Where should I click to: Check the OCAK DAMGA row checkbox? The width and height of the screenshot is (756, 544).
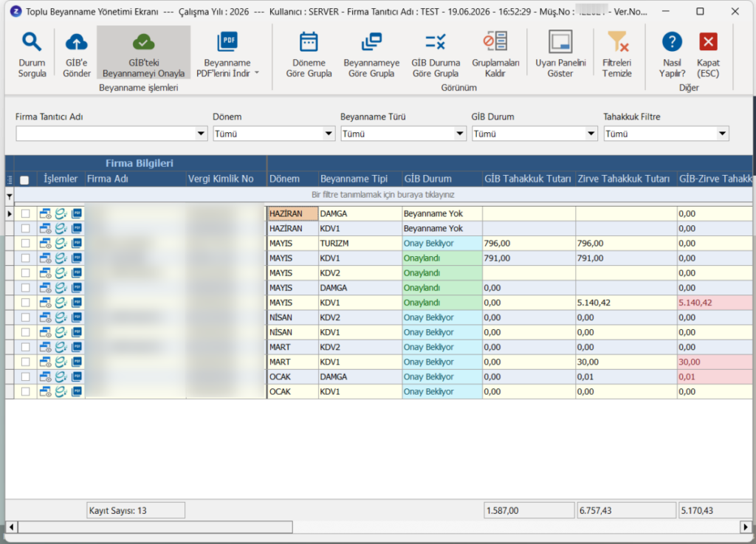26,376
